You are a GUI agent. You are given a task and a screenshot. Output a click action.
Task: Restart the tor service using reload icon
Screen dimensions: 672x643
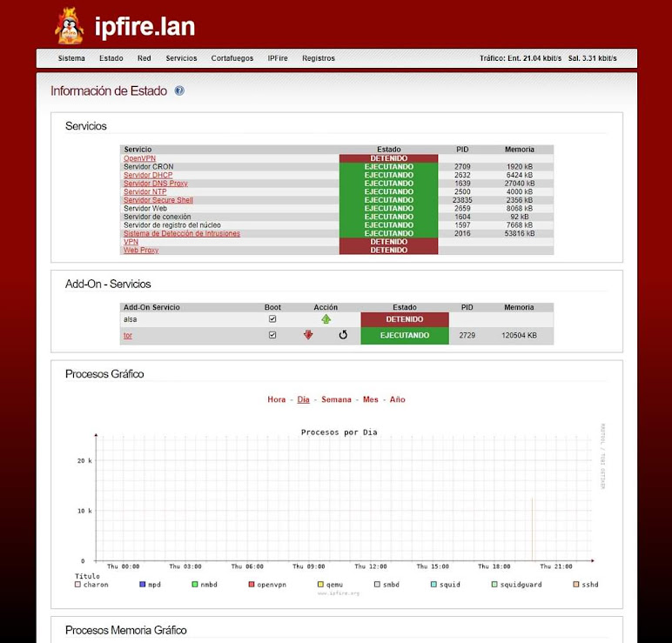[x=343, y=335]
